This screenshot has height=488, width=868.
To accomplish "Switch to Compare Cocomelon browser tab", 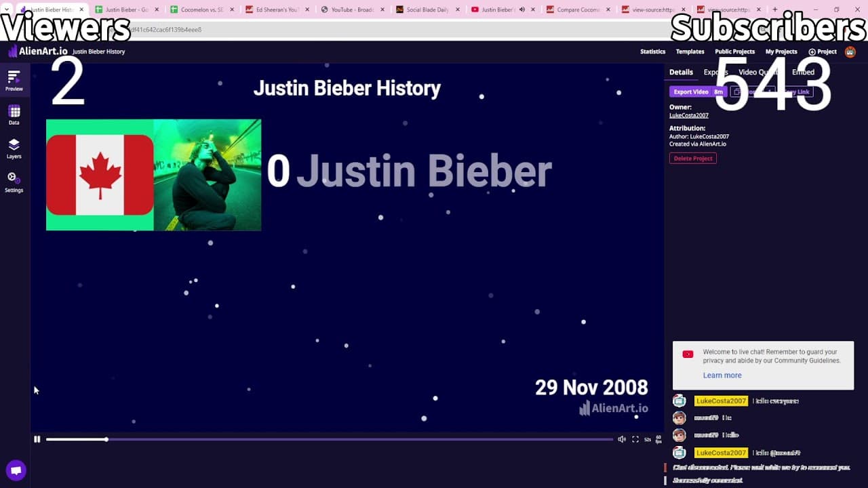I will (577, 9).
